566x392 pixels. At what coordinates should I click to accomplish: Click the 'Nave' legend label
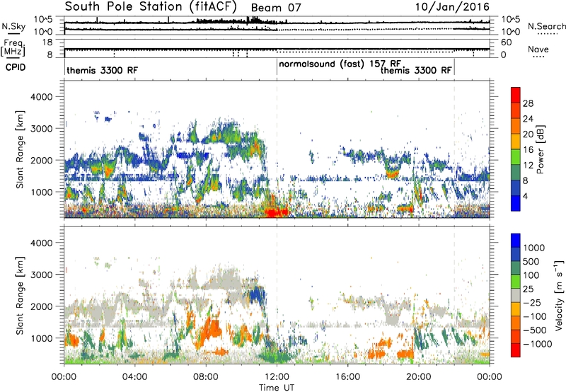coord(538,49)
